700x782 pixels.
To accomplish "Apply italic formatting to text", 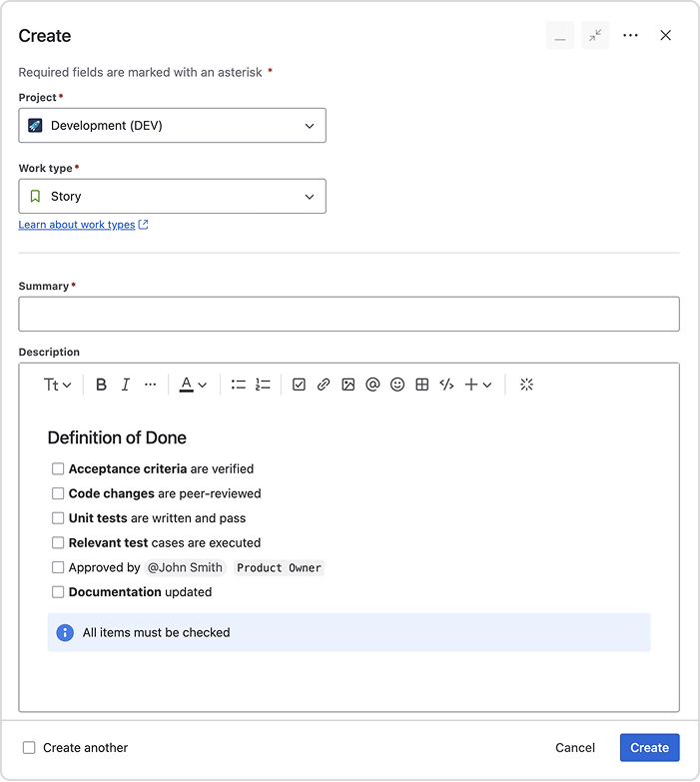I will pyautogui.click(x=126, y=385).
